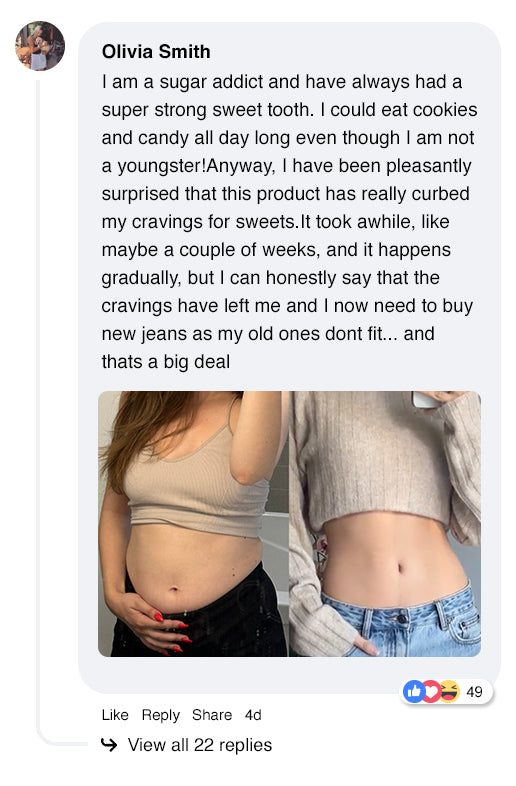This screenshot has height=786, width=516.
Task: Open the left photo with beige tank top
Action: 193,524
